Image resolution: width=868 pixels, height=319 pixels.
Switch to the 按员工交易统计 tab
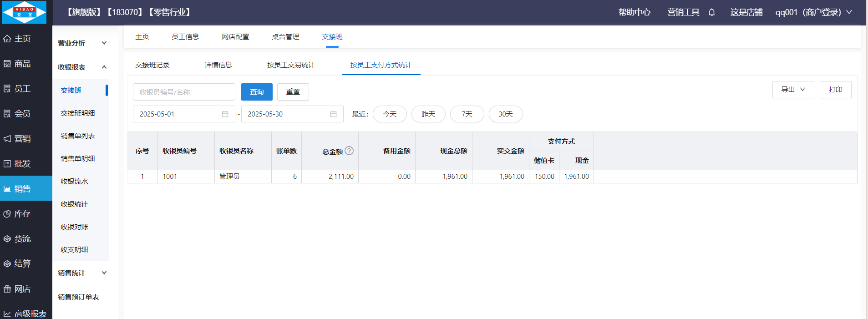tap(291, 65)
